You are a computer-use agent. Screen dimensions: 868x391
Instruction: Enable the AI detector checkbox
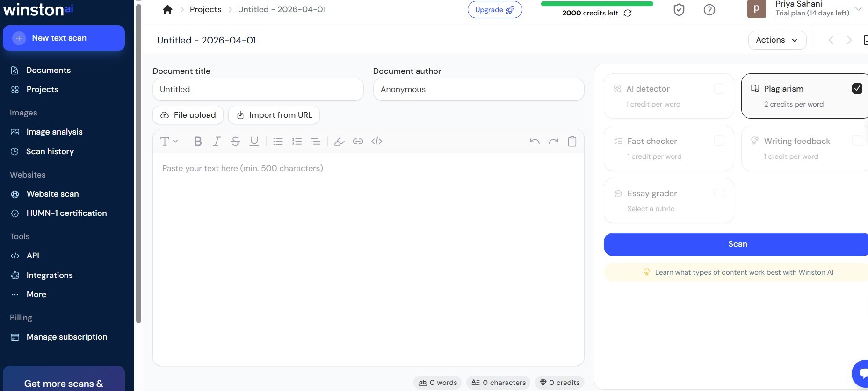(x=719, y=88)
